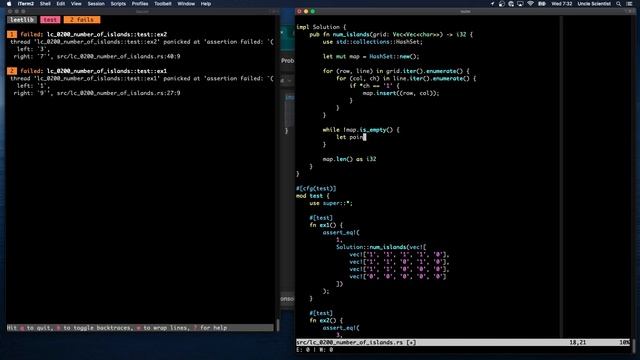Click 'fn ex2() {' line
Image resolution: width=640 pixels, height=360 pixels.
point(326,321)
